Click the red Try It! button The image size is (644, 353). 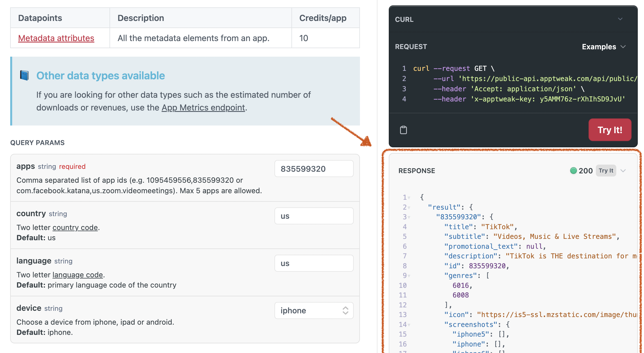pyautogui.click(x=610, y=130)
